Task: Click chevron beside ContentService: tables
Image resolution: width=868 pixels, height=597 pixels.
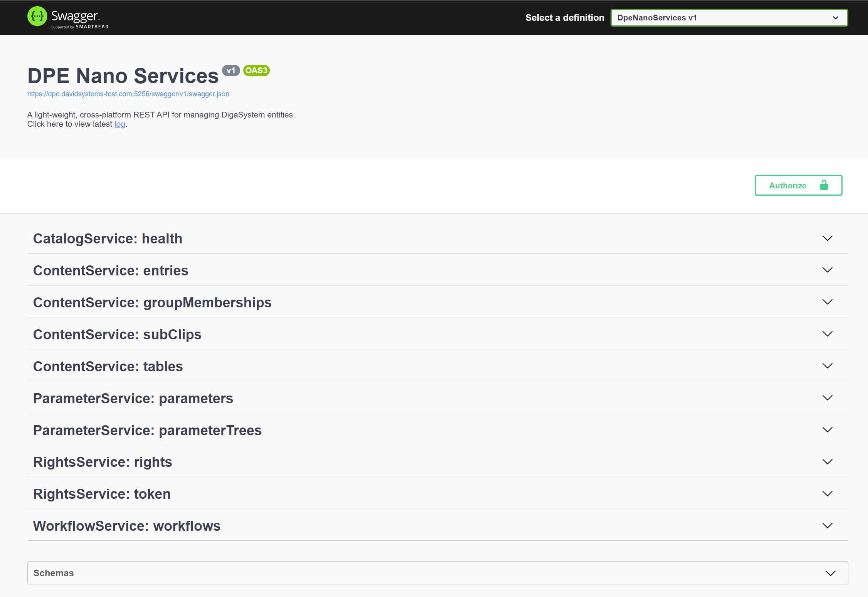Action: pyautogui.click(x=827, y=366)
